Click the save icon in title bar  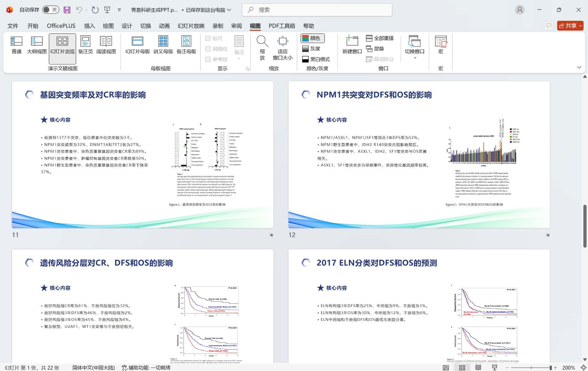tap(67, 10)
